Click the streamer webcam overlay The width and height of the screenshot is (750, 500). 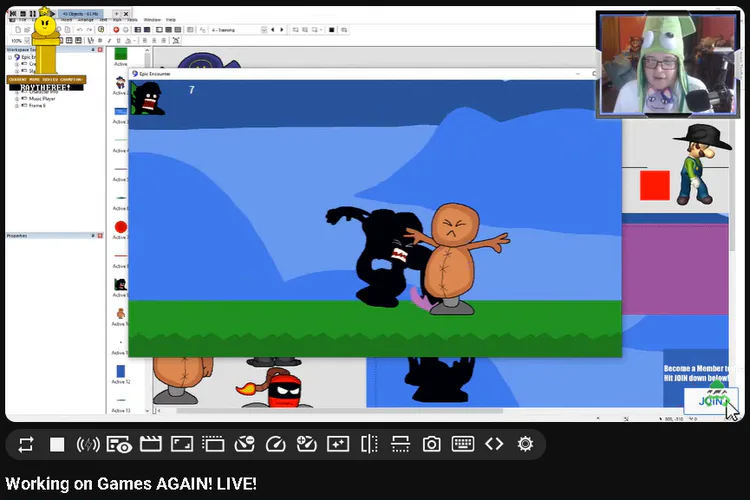[668, 64]
